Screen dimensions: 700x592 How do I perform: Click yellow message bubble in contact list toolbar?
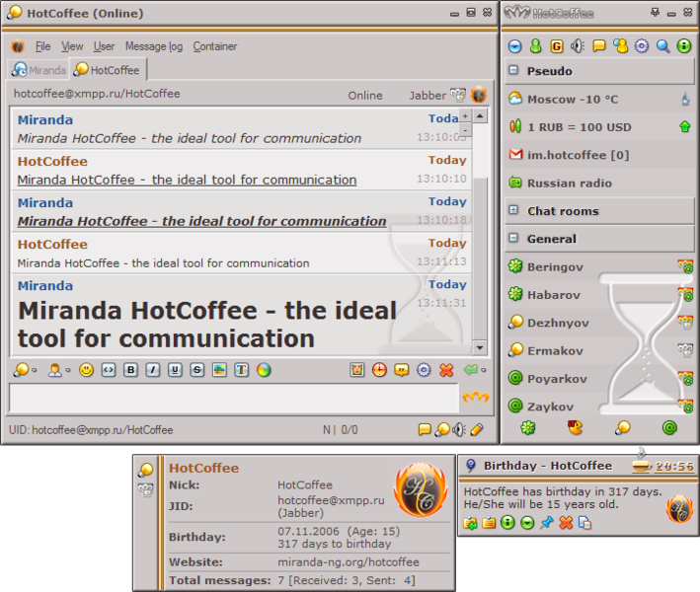(x=598, y=46)
